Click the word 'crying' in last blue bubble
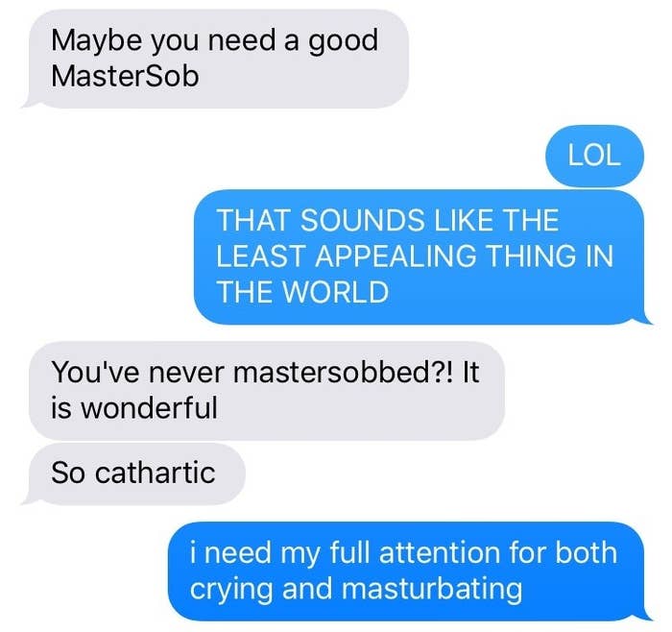672x632 pixels. [231, 589]
